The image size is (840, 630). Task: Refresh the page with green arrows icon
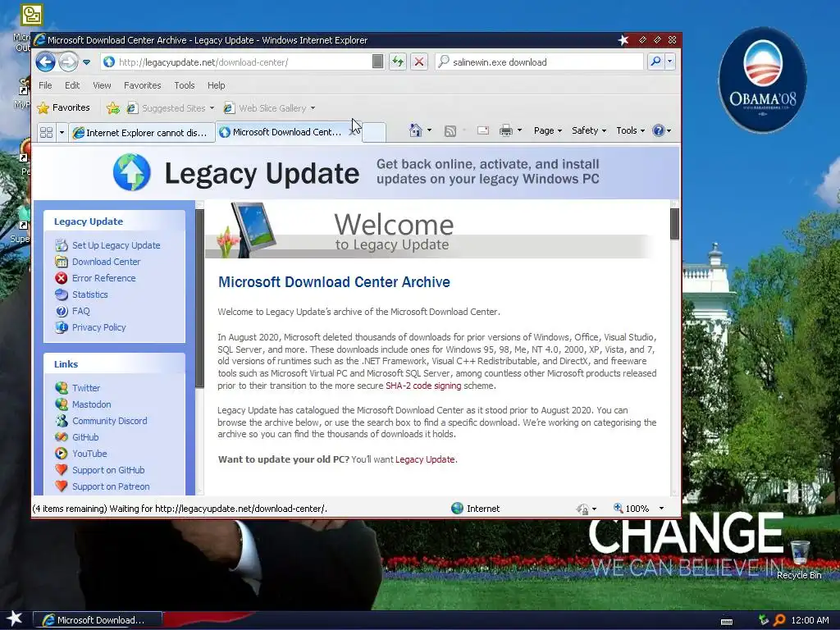tap(398, 62)
